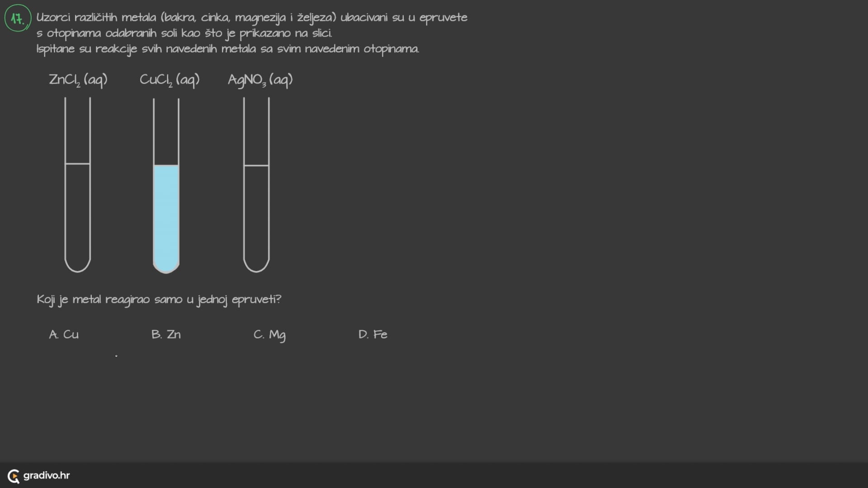Click the ZnCl2 (aq) label
Image resolution: width=868 pixels, height=488 pixels.
tap(78, 80)
